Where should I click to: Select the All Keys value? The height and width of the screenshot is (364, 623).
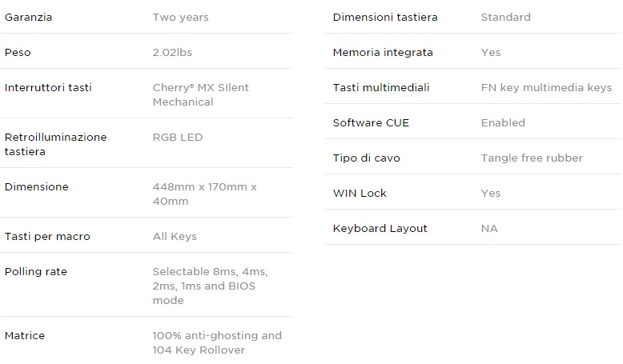pos(175,236)
